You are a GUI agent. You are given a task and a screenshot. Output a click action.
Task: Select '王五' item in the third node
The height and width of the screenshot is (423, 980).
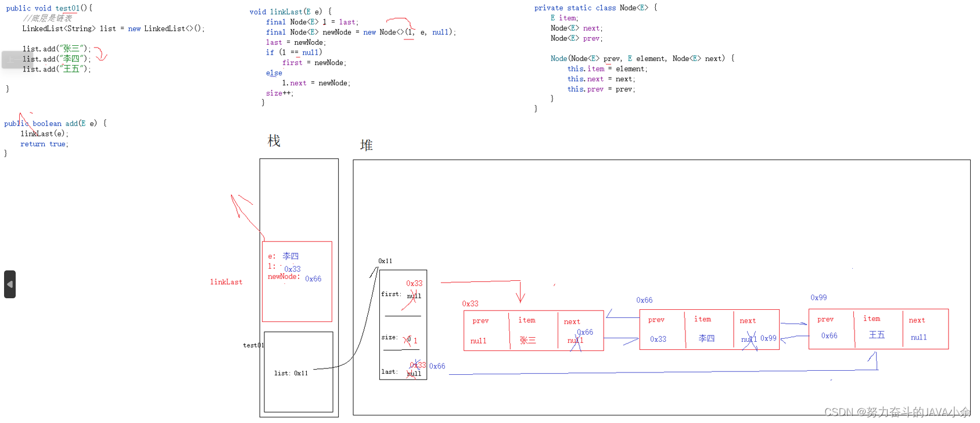pos(877,335)
